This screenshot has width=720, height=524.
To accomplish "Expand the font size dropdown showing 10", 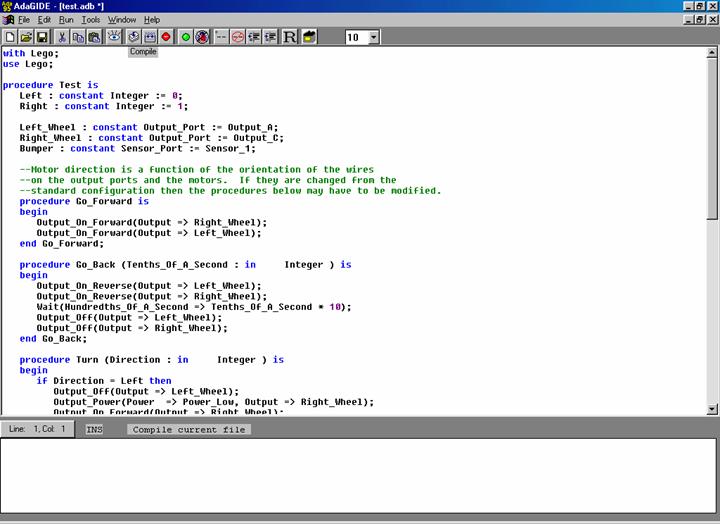I will pos(374,37).
